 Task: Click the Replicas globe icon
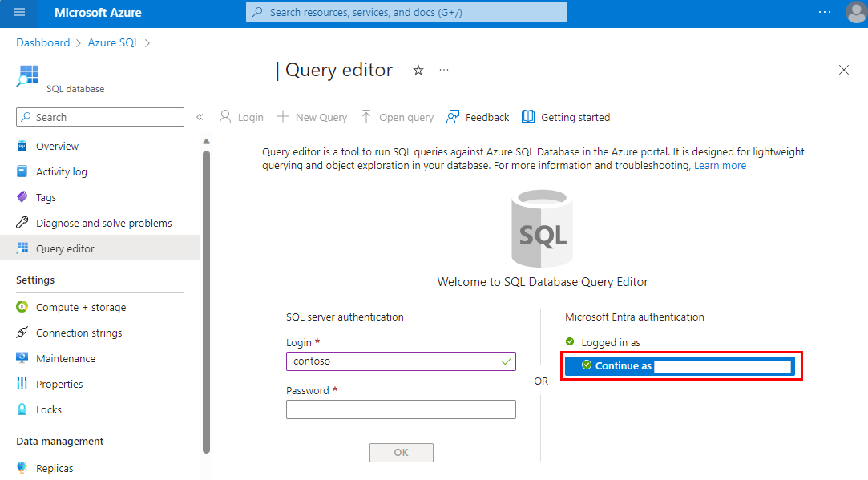(x=22, y=467)
